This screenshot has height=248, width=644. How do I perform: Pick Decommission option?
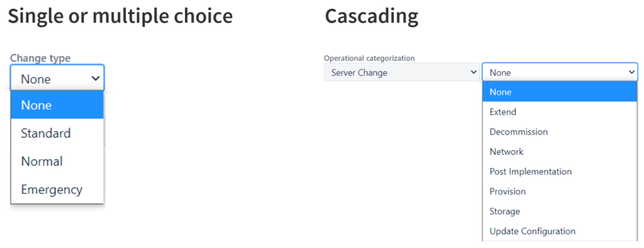point(560,132)
